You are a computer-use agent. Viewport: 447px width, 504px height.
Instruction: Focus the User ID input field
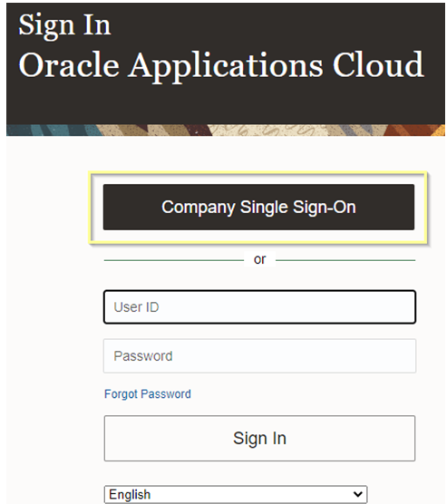[x=259, y=307]
